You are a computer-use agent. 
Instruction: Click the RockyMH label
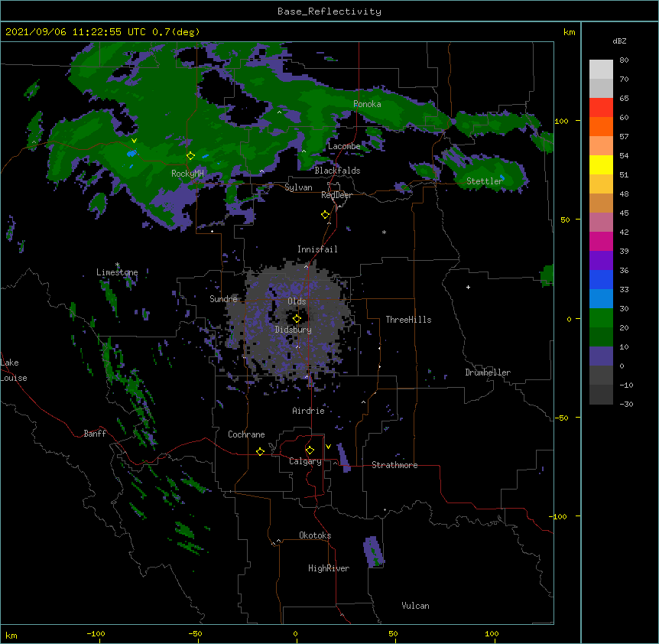187,174
